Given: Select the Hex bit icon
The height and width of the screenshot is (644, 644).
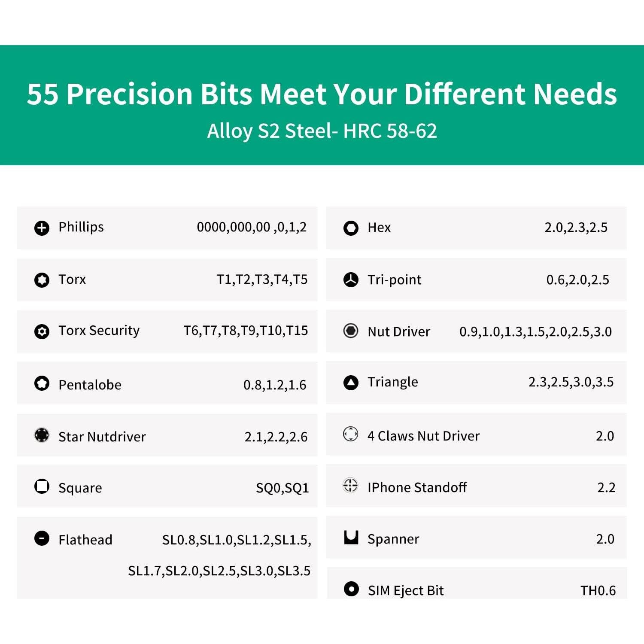Looking at the screenshot, I should [x=351, y=228].
